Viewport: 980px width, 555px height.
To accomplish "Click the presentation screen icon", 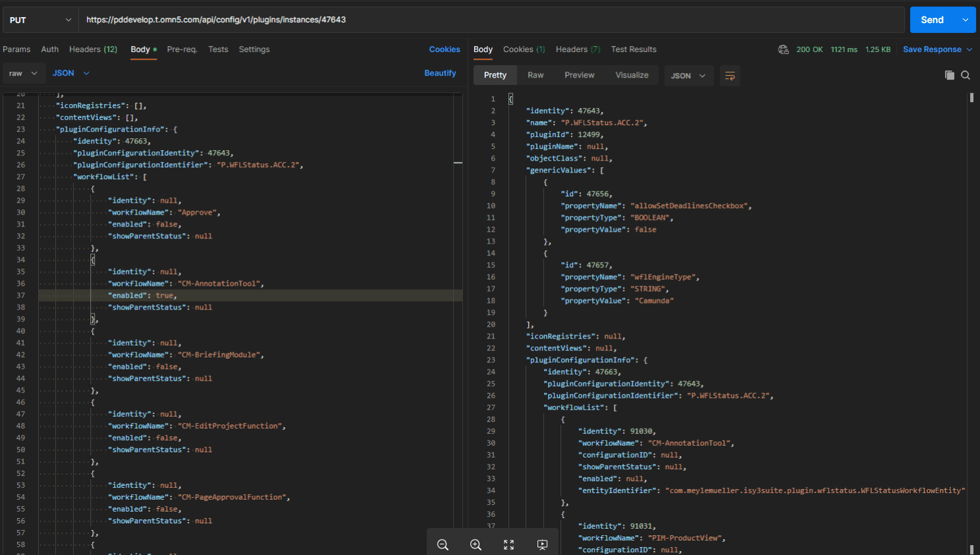I will click(x=542, y=544).
